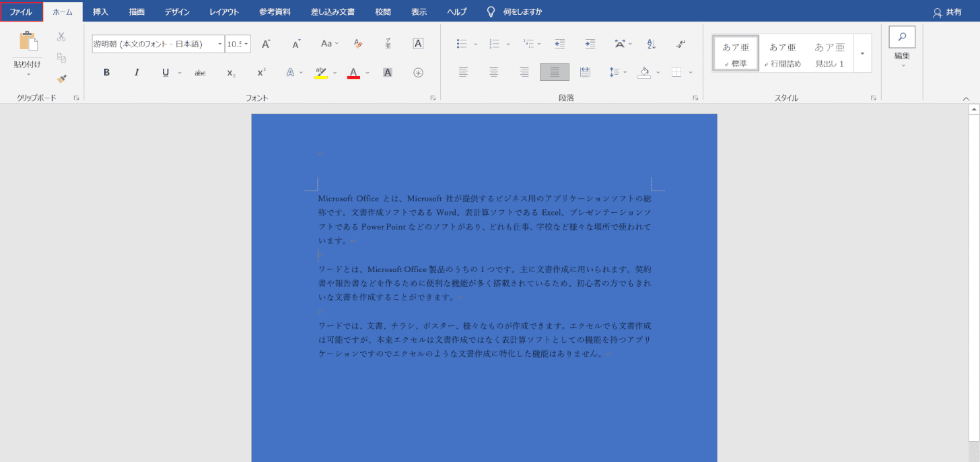Increase font size with the larger A icon

pos(266,44)
